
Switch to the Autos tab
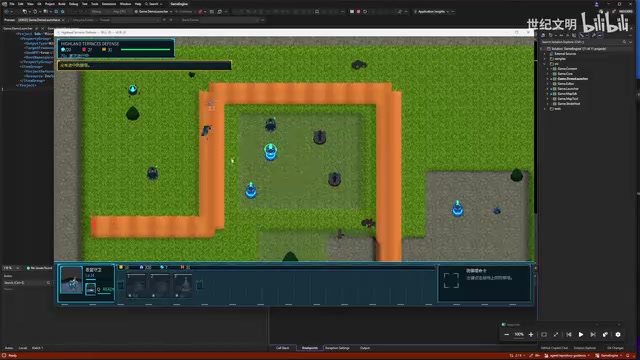[x=9, y=348]
